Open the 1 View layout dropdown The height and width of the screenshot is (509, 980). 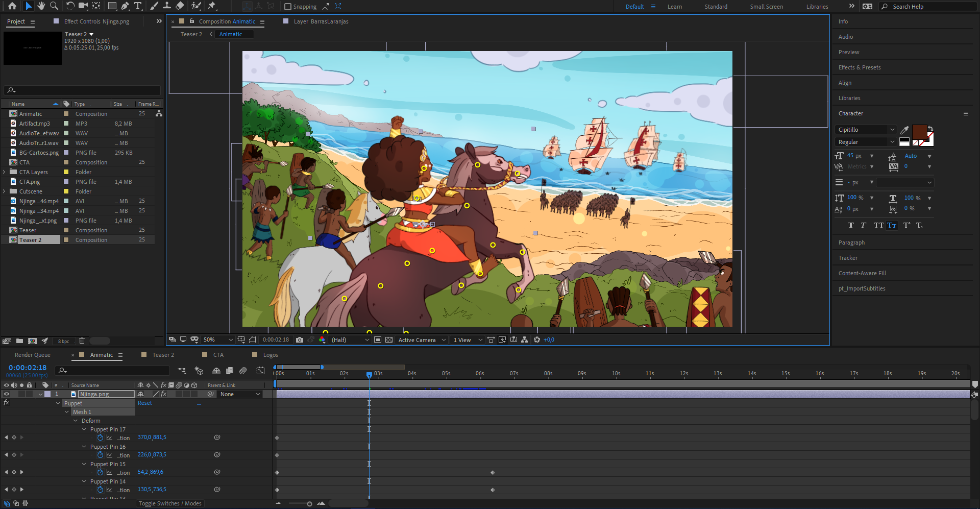tap(468, 340)
